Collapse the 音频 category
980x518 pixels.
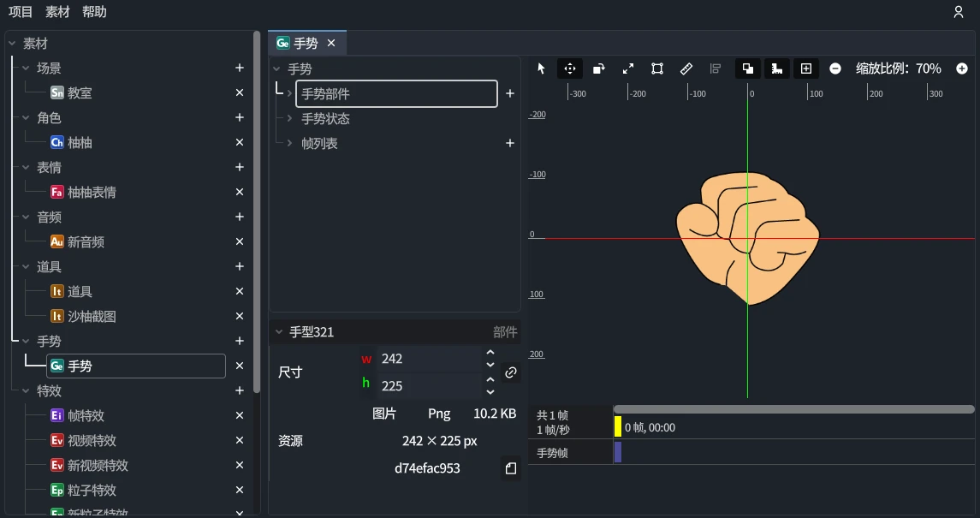(26, 217)
